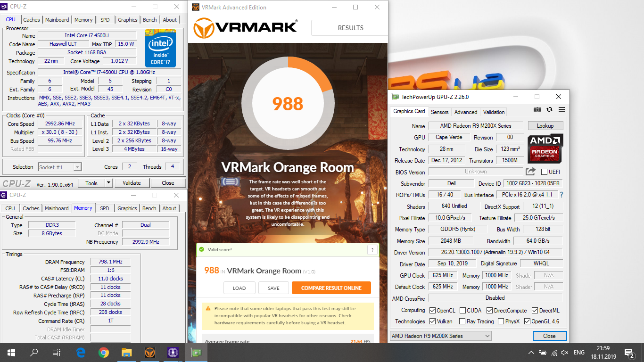This screenshot has width=644, height=362.
Task: Open volume control in system tray
Action: pos(565,353)
